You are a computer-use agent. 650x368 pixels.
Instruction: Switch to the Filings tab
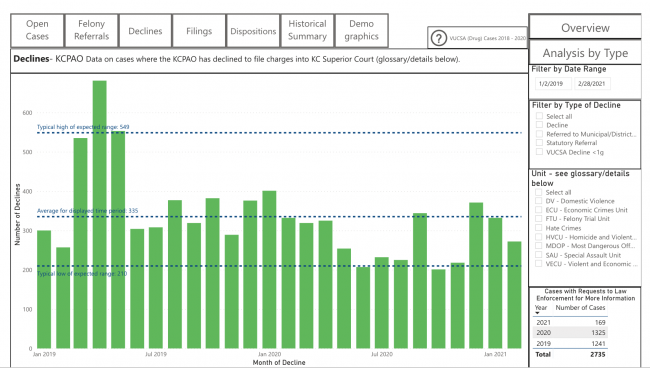coord(199,31)
